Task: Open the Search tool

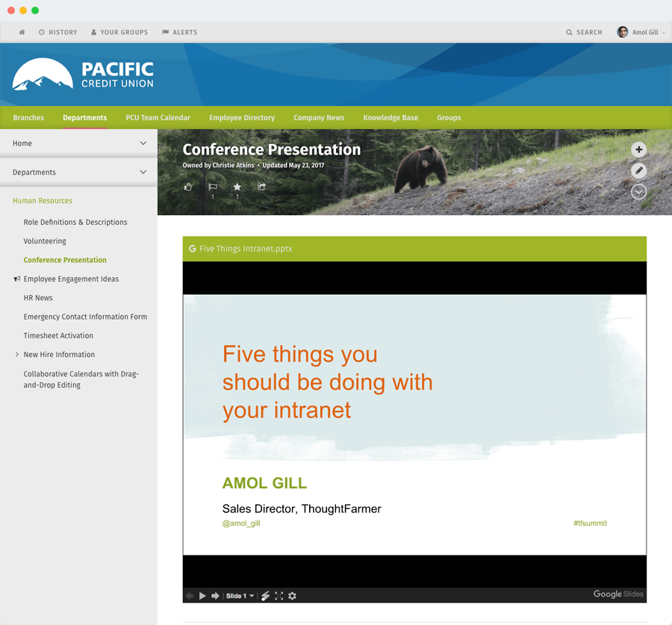Action: point(584,32)
